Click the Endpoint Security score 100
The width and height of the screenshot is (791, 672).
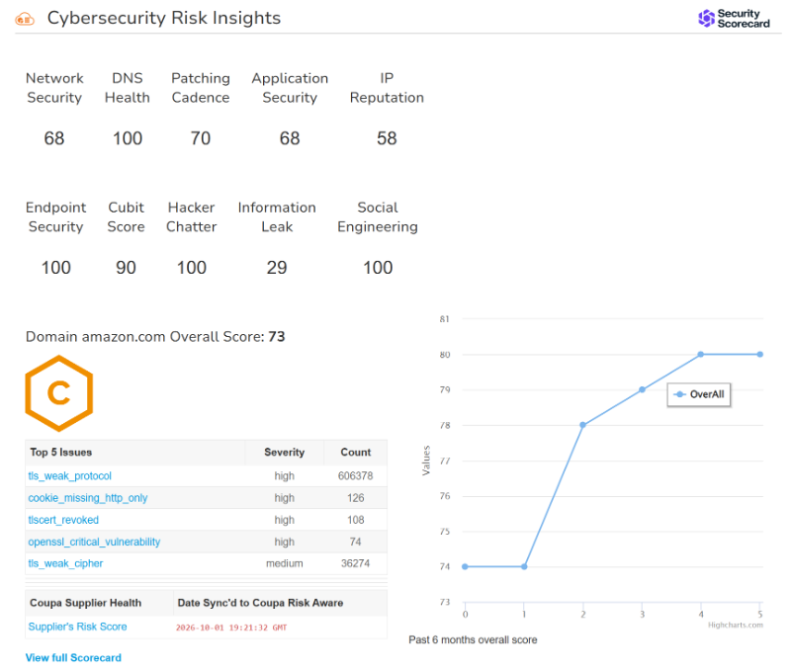pyautogui.click(x=55, y=268)
